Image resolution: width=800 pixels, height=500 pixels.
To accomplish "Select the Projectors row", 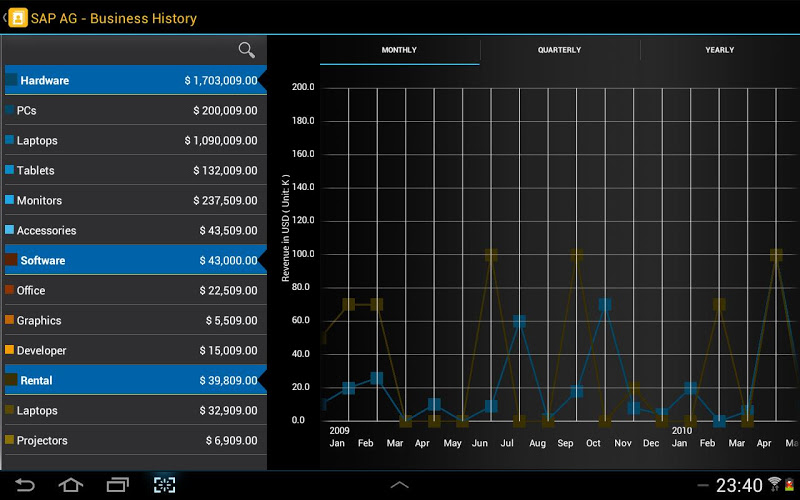I will (136, 440).
